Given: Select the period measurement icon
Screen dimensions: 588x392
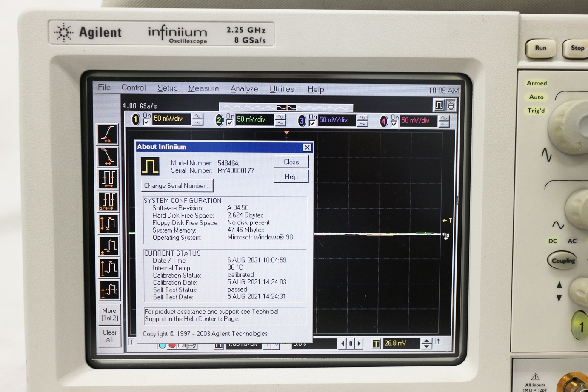Looking at the screenshot, I should pyautogui.click(x=108, y=179).
